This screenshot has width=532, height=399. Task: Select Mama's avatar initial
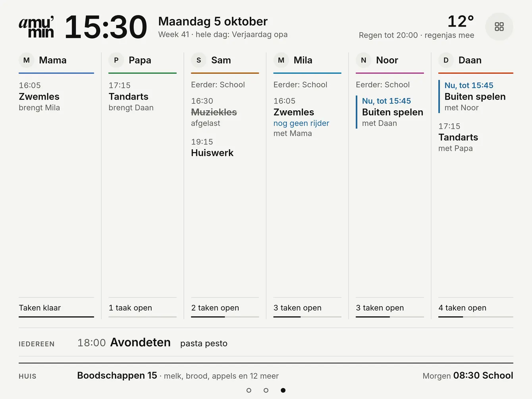tap(27, 60)
